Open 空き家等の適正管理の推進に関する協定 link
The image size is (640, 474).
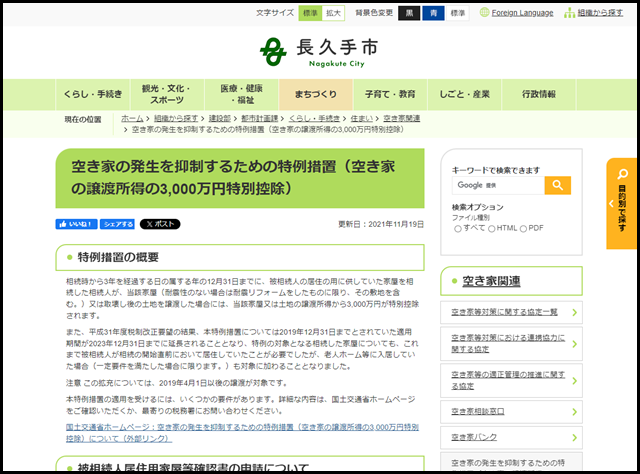508,381
